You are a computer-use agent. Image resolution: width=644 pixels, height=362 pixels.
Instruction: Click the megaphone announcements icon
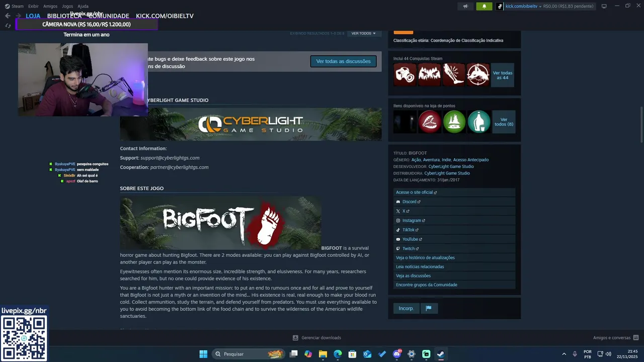(x=465, y=6)
